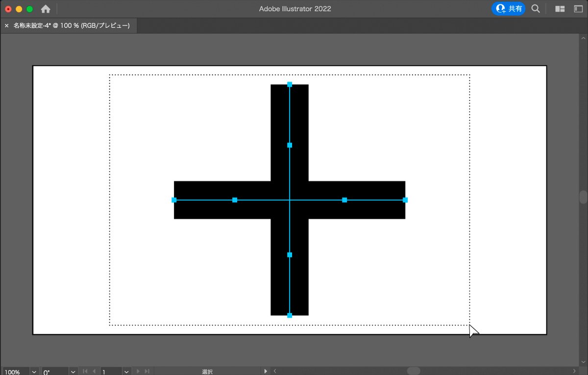Close the 名称未設定-4 document tab
The image size is (588, 375).
pyautogui.click(x=6, y=25)
